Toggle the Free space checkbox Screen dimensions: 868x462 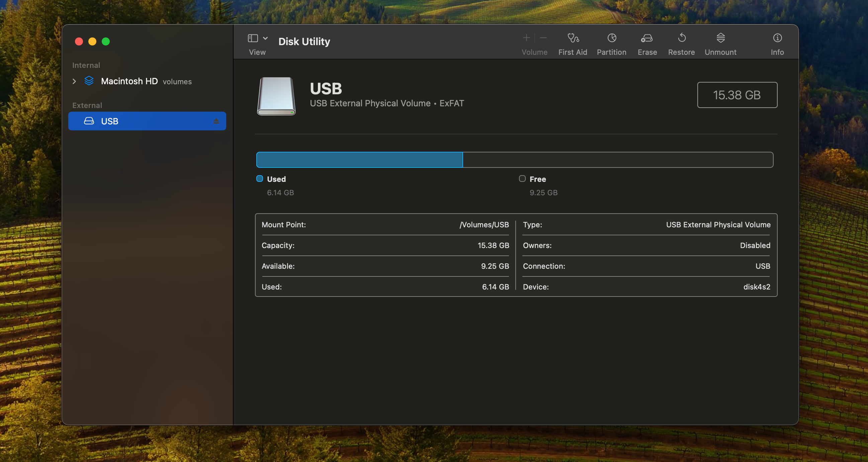(522, 179)
